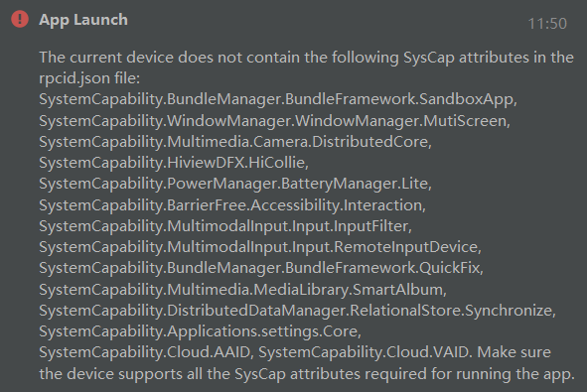Click the Applications.settings.Core line

(201, 331)
